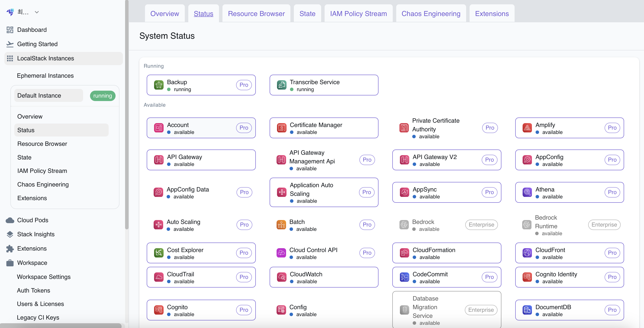
Task: Click the CloudFormation icon
Action: tap(404, 253)
